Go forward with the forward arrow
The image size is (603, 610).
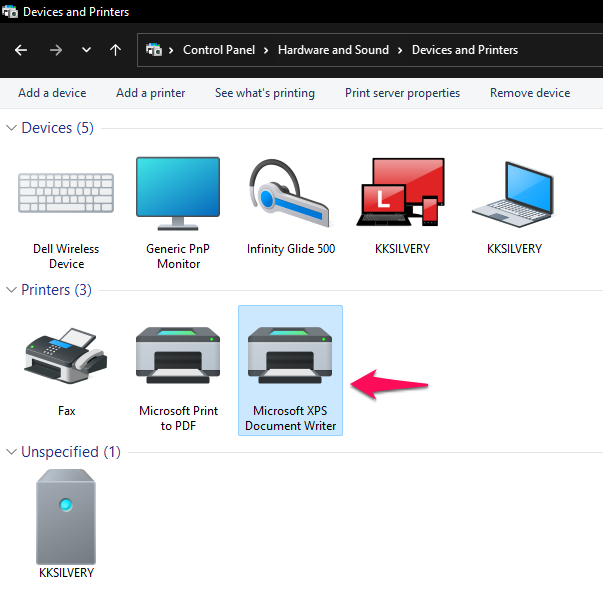pos(56,50)
